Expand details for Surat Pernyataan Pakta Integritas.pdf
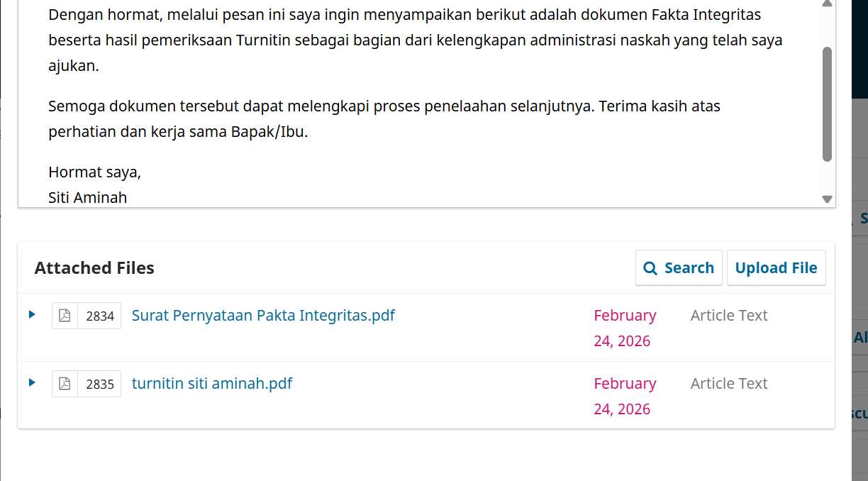The width and height of the screenshot is (868, 481). click(32, 314)
